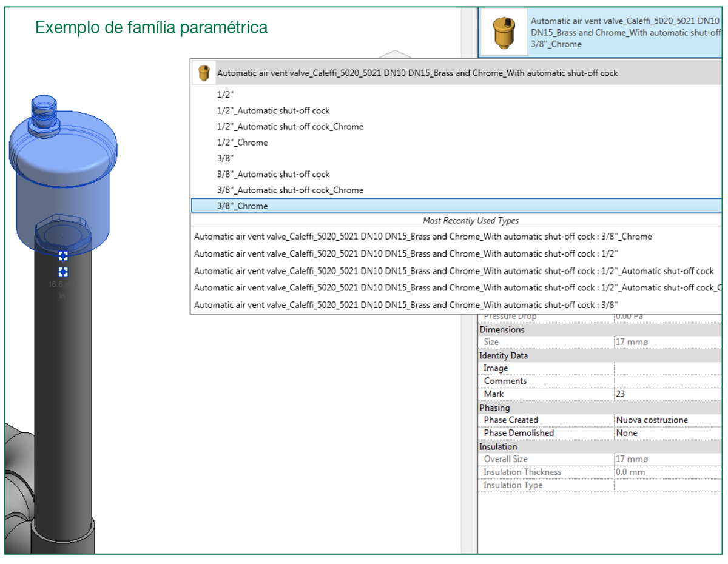Image resolution: width=728 pixels, height=564 pixels.
Task: Choose 1/2"_Chrome in the type list
Action: point(242,143)
